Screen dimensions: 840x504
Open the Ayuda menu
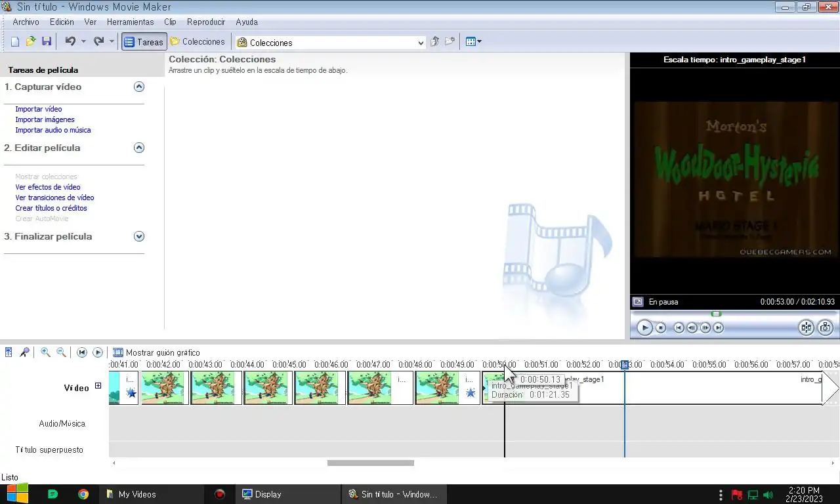point(247,22)
